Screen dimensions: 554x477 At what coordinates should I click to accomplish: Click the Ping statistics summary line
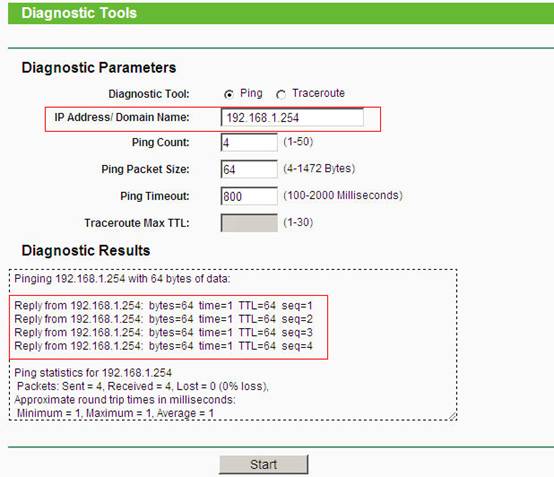click(93, 372)
